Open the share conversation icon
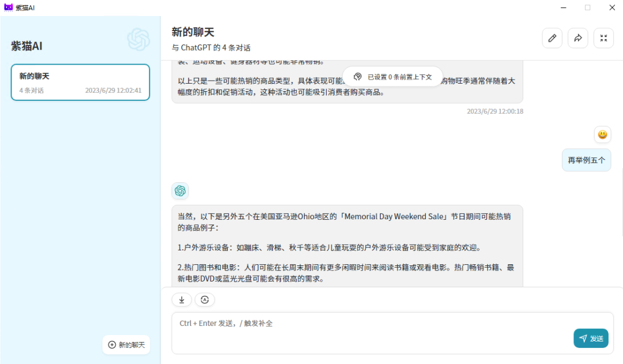 pyautogui.click(x=578, y=37)
